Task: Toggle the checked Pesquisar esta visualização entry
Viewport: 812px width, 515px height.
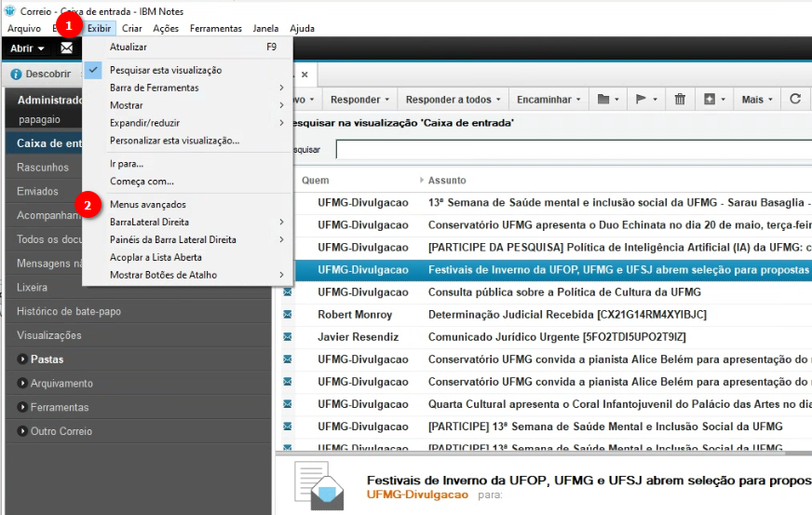Action: [x=188, y=70]
